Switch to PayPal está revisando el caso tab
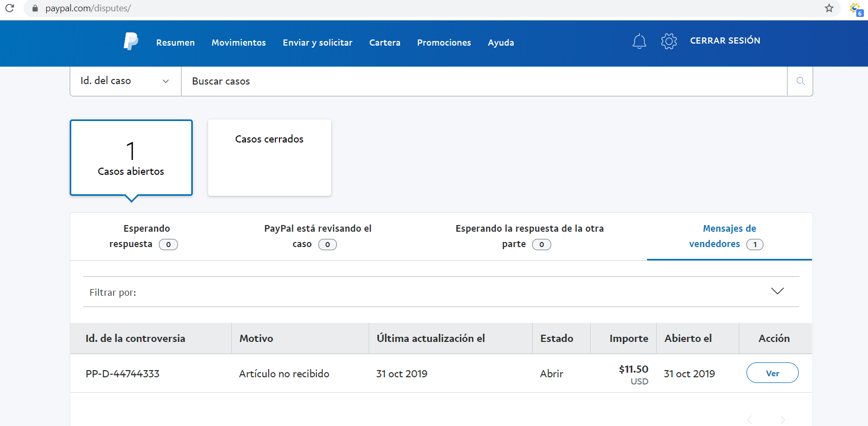868x426 pixels. pos(318,236)
